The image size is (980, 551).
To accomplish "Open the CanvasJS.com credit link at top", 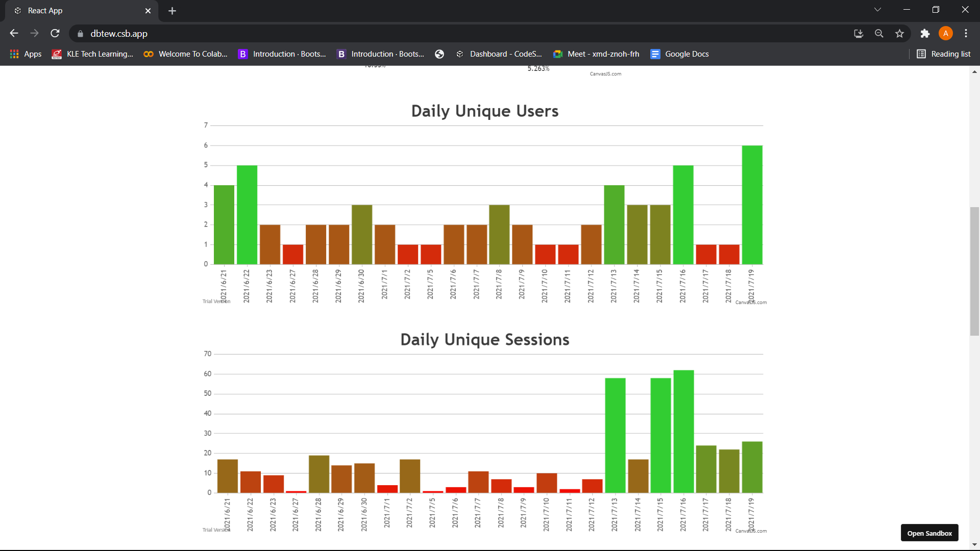I will point(605,74).
